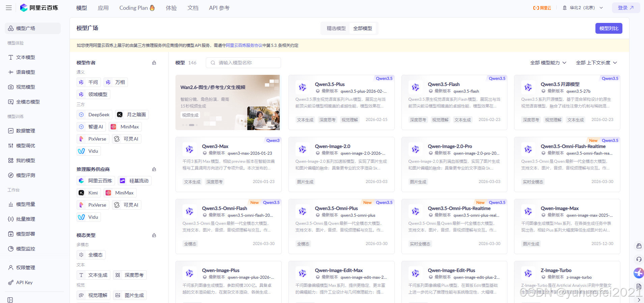Open the 文档 top menu
The height and width of the screenshot is (303, 644).
[x=193, y=8]
